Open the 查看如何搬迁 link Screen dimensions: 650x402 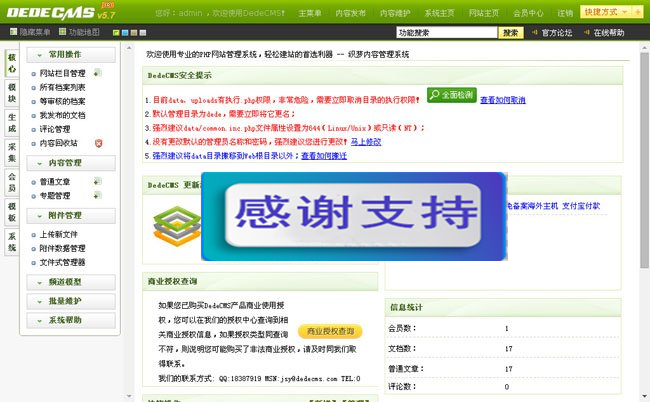[x=324, y=156]
